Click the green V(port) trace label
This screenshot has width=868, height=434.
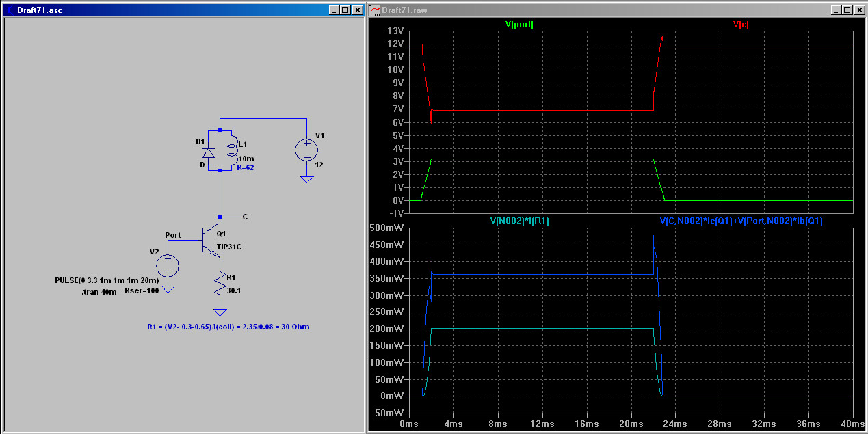click(519, 24)
